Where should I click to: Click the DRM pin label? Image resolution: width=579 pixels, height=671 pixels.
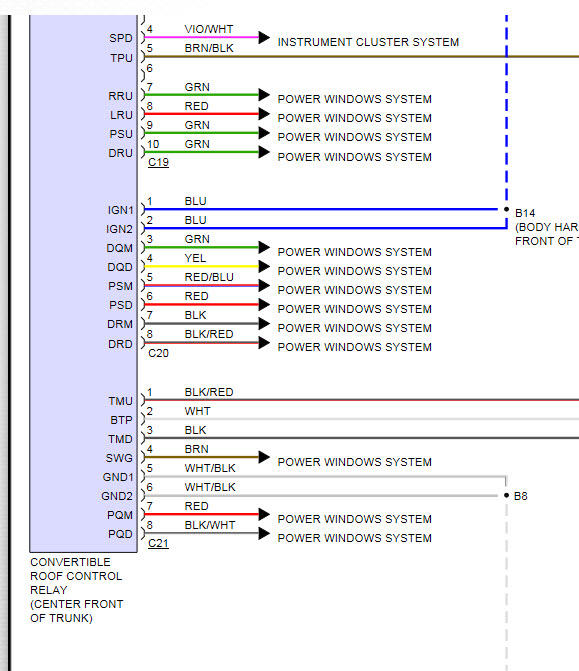click(x=120, y=324)
